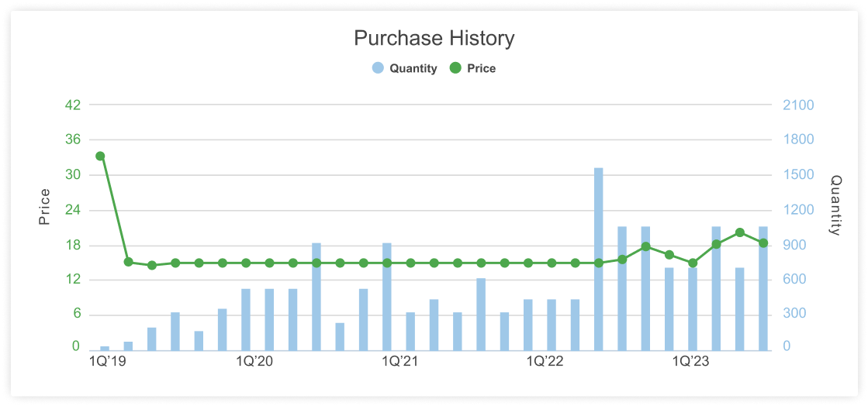Screen dimensions: 868x406
Task: Click the Purchase History chart title
Action: (434, 39)
